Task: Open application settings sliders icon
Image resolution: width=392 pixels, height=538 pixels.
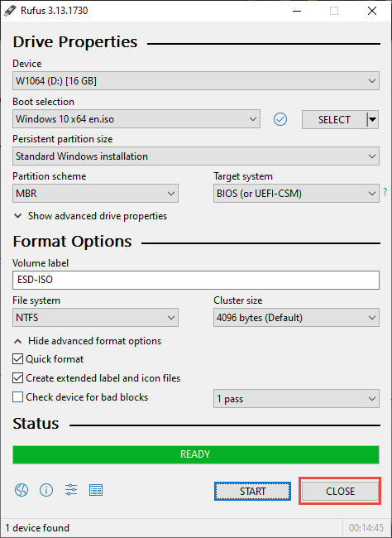Action: click(x=71, y=490)
